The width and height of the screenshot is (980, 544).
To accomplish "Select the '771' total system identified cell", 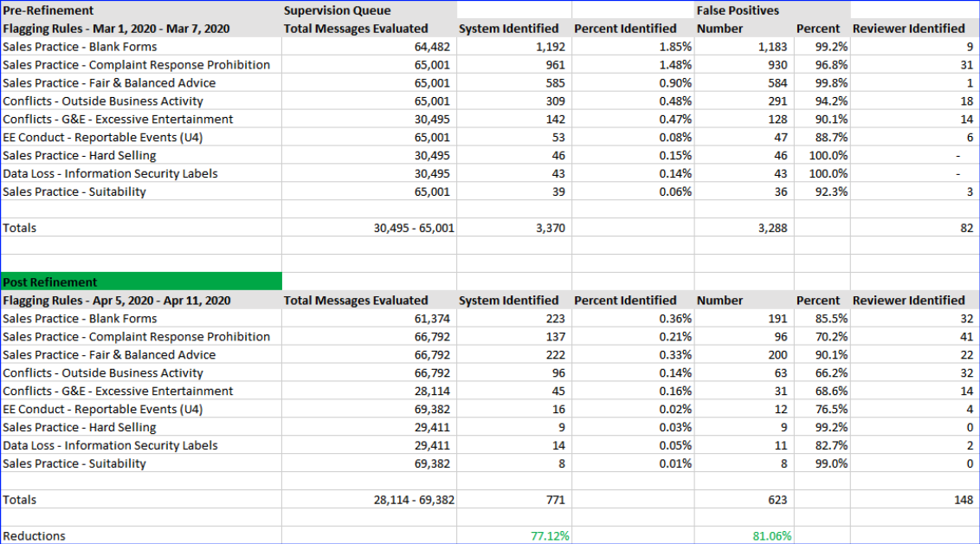I will click(x=513, y=500).
